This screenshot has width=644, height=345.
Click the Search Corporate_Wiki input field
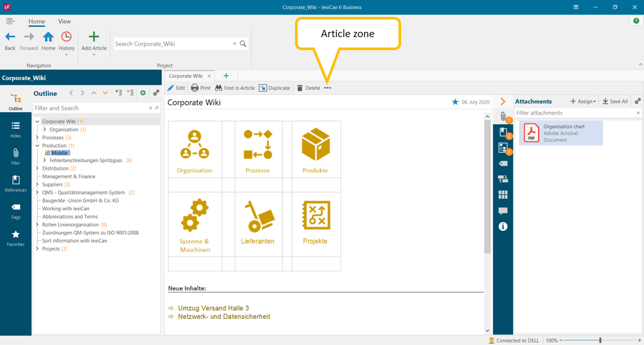point(173,44)
